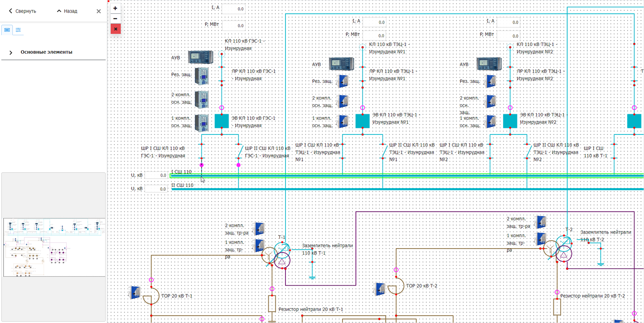Click P, МВт field of КЛ ГЭС-1
Screen dimensions: 644x323
pyautogui.click(x=233, y=26)
